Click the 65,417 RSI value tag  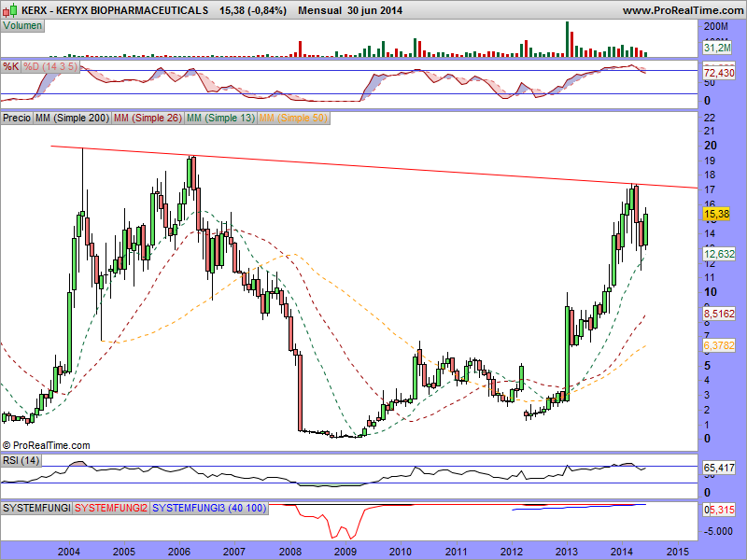tap(719, 468)
